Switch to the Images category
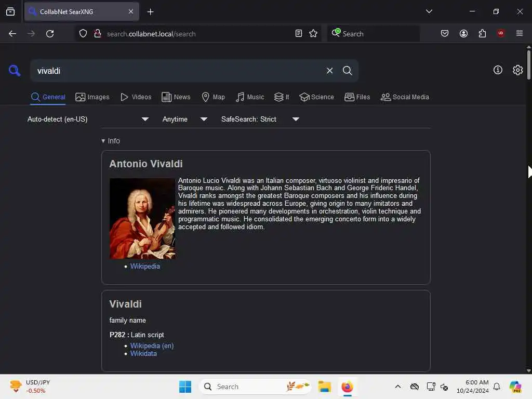This screenshot has width=532, height=399. [x=92, y=97]
